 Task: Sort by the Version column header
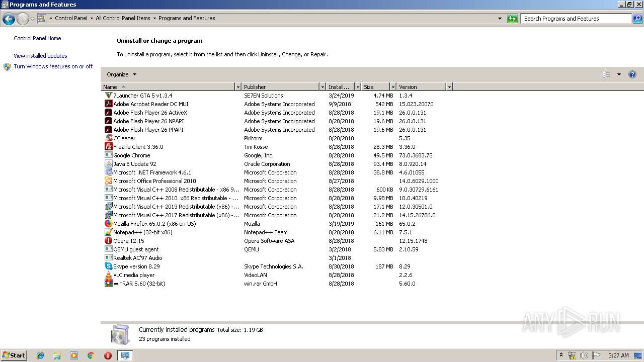coord(422,87)
